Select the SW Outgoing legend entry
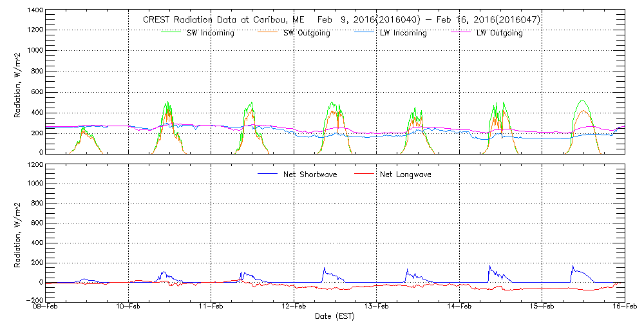The height and width of the screenshot is (322, 644). pos(307,33)
